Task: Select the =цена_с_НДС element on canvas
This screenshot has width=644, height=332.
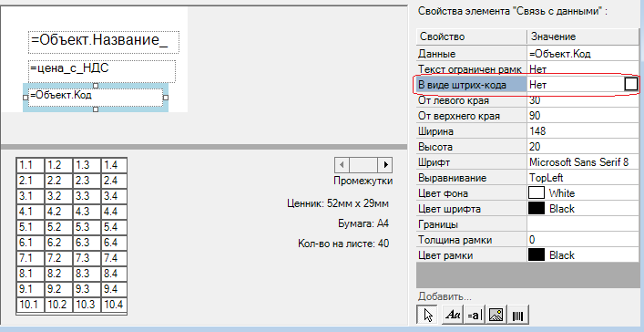Action: [102, 71]
